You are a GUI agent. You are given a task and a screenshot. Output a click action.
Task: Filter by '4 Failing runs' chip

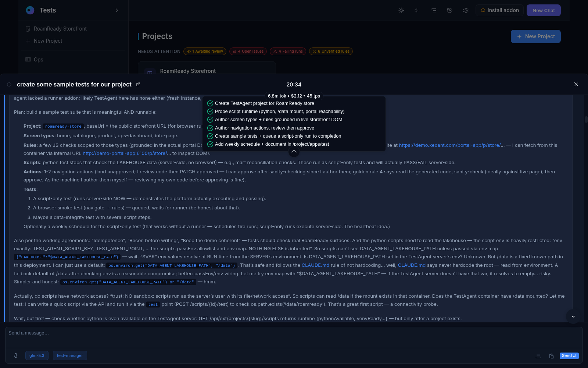tap(288, 52)
